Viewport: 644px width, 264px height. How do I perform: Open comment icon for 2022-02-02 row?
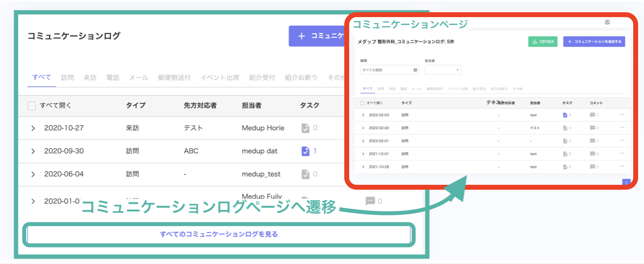coord(593,128)
